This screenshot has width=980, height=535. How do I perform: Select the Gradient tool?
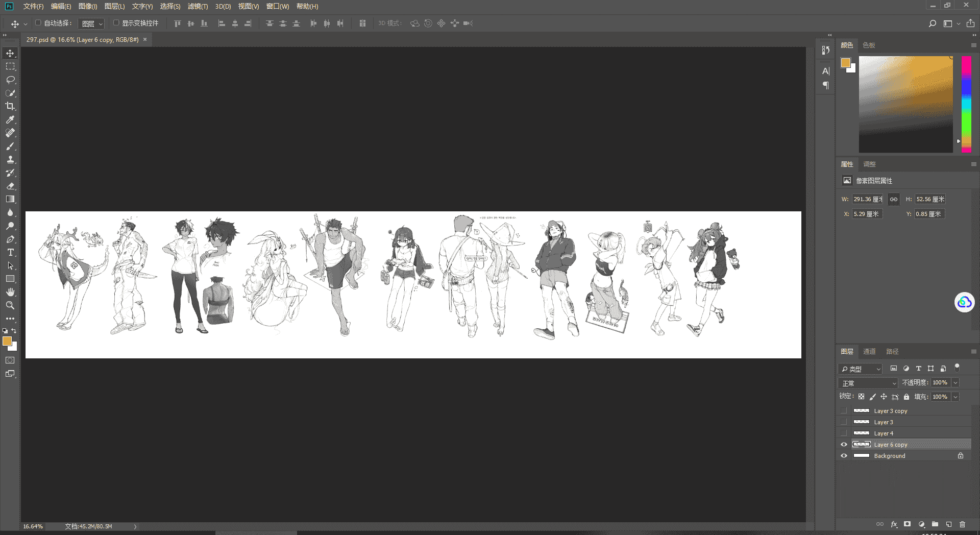pos(10,199)
